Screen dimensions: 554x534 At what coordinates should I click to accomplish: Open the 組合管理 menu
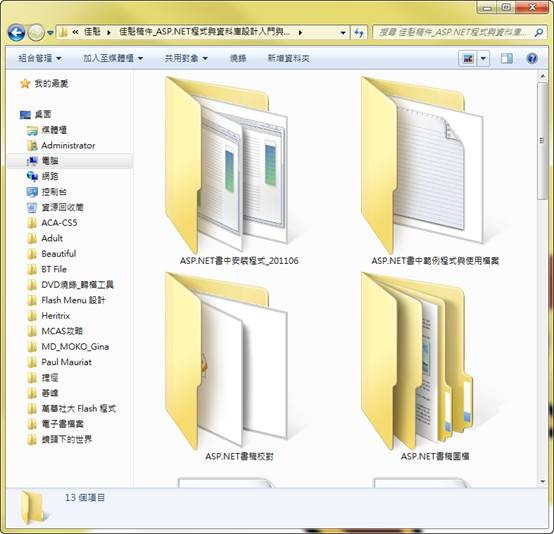(x=40, y=58)
